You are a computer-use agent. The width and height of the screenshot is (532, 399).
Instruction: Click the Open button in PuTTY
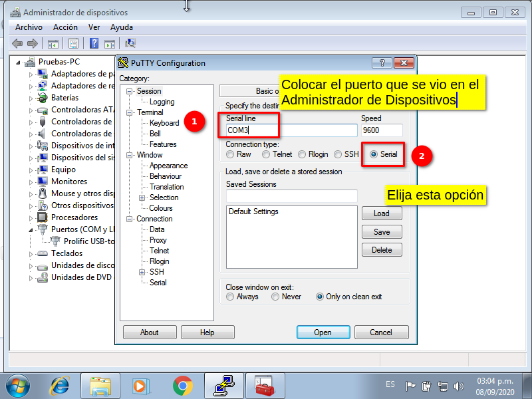pos(323,332)
